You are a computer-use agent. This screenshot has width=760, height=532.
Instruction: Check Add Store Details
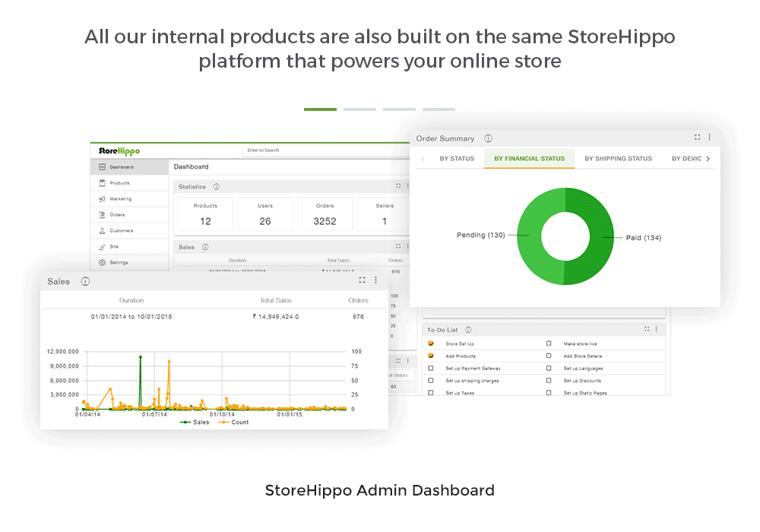pyautogui.click(x=549, y=356)
